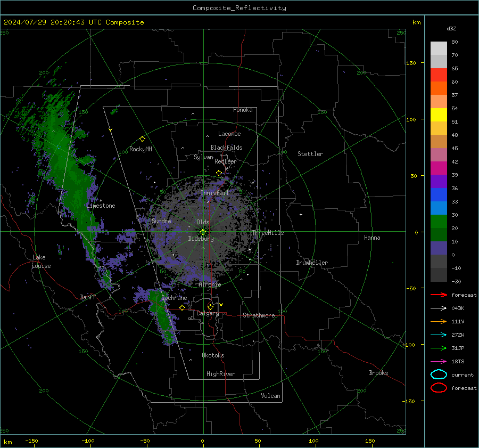Image resolution: width=479 pixels, height=448 pixels.
Task: Click the Composite_Reflectivity title text
Action: point(240,8)
